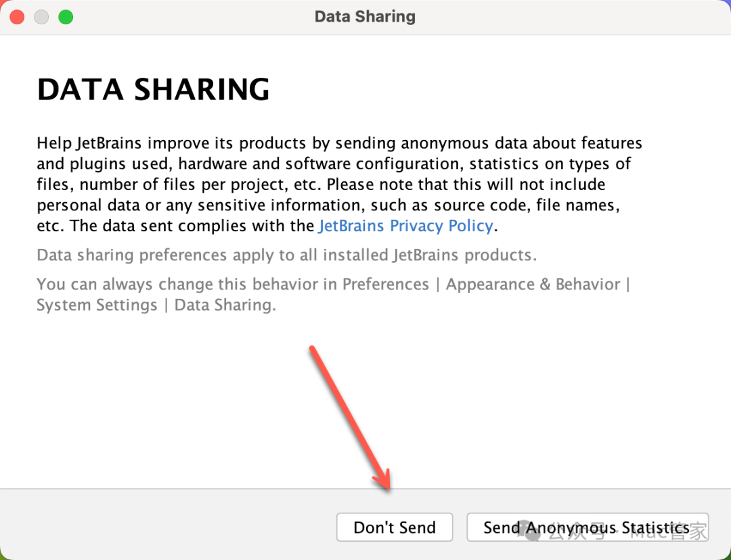Click the green zoom window button
The width and height of the screenshot is (731, 560).
click(66, 17)
